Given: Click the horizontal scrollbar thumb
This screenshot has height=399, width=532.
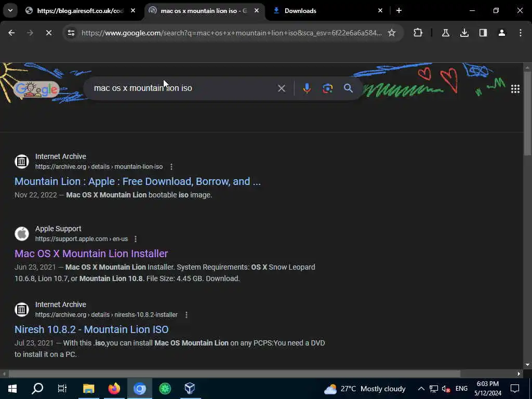Looking at the screenshot, I should (234, 374).
